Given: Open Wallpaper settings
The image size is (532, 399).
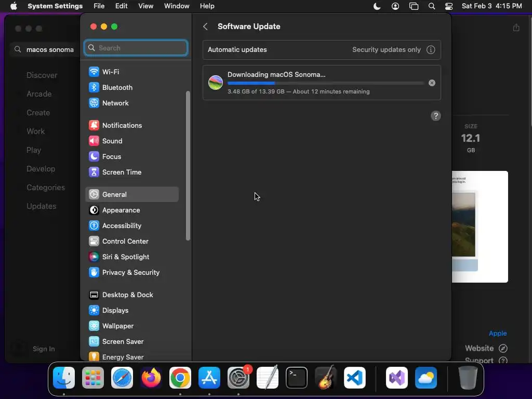Looking at the screenshot, I should pos(131,326).
